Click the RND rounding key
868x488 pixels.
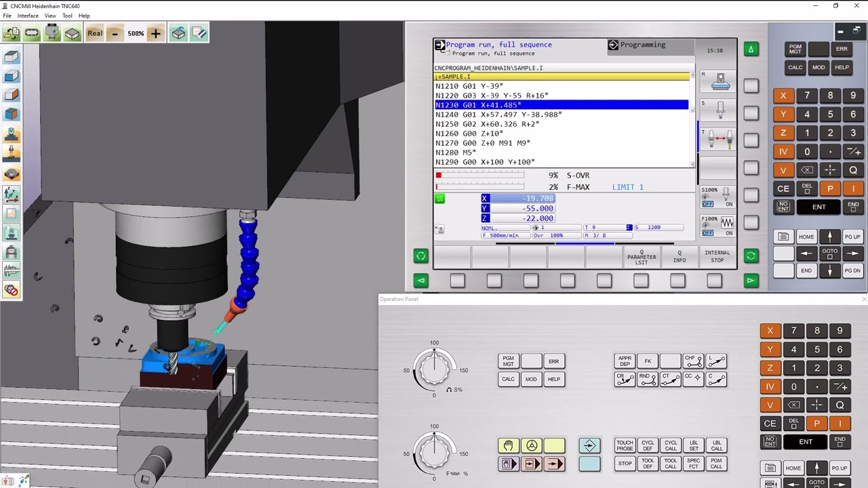click(648, 380)
